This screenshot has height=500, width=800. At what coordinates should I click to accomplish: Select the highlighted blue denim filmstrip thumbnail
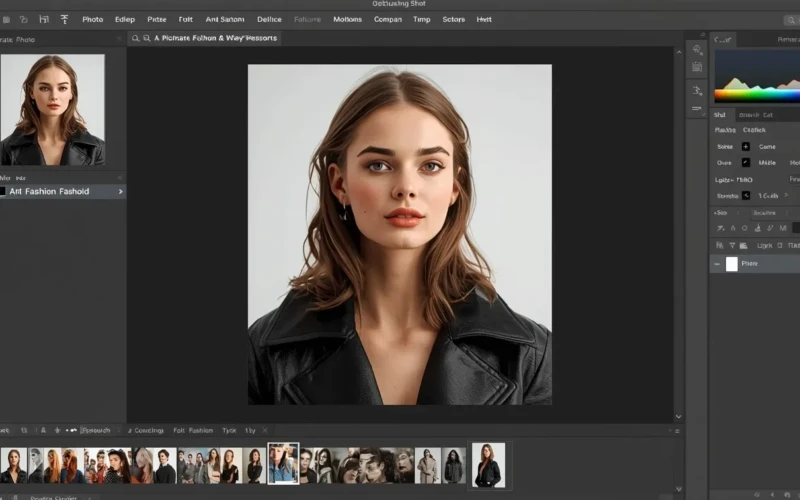[x=283, y=463]
